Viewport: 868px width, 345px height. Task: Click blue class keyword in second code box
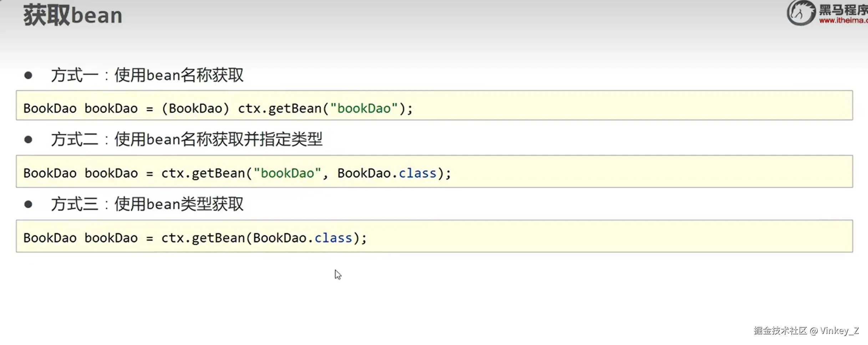point(417,173)
